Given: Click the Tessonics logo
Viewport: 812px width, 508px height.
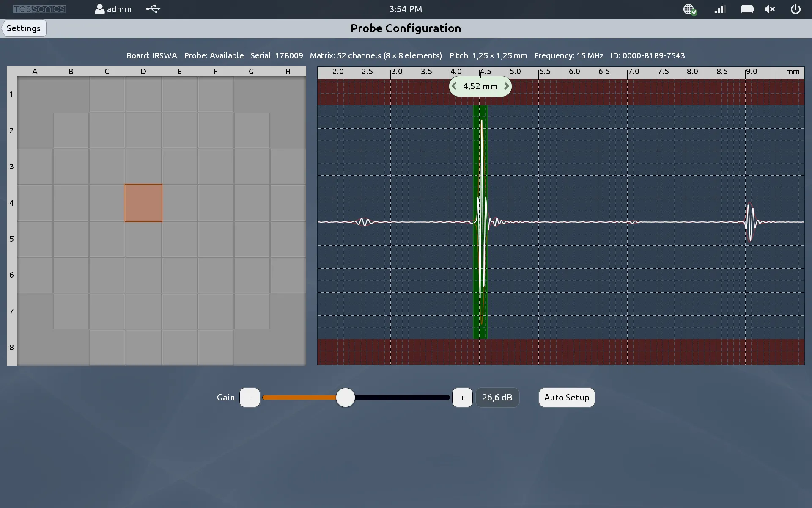Looking at the screenshot, I should [39, 8].
